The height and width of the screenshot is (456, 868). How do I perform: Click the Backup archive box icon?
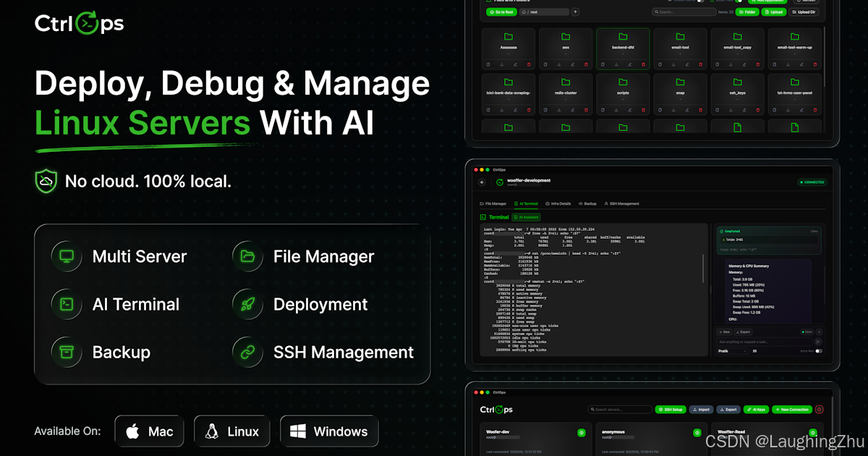point(67,352)
